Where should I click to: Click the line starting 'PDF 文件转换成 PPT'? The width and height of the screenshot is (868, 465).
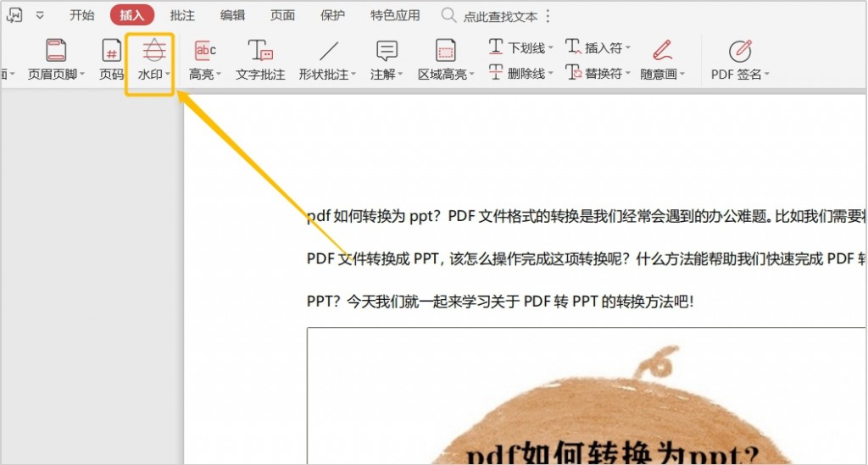pos(587,259)
